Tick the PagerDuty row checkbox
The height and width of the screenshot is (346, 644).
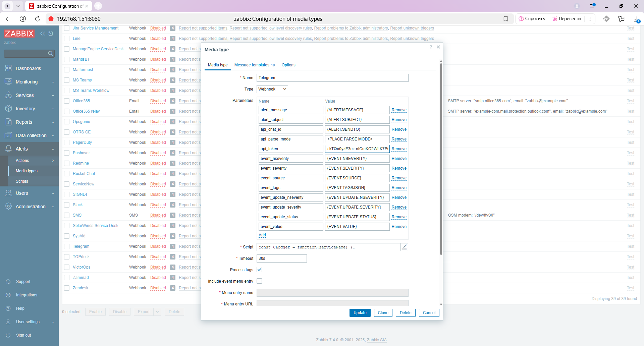click(x=67, y=142)
